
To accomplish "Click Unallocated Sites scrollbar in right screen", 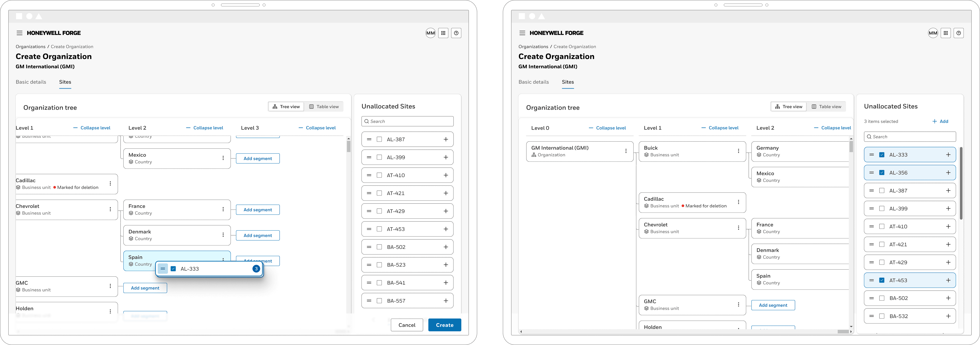I will (x=961, y=183).
